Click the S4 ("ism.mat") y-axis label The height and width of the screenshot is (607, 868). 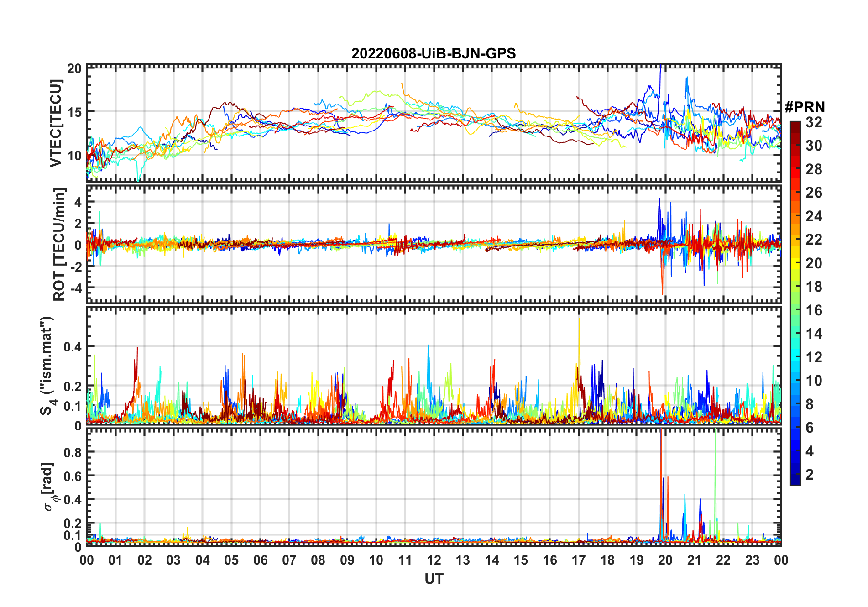pyautogui.click(x=47, y=366)
